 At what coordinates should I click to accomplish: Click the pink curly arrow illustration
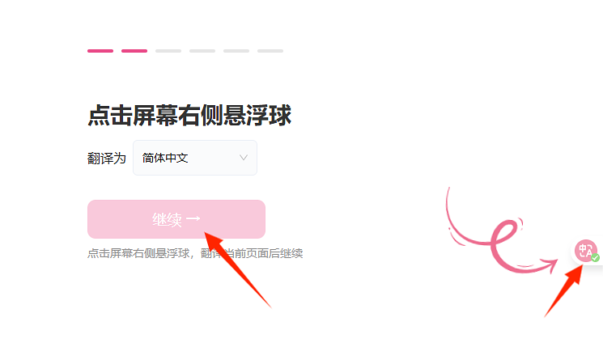502,231
